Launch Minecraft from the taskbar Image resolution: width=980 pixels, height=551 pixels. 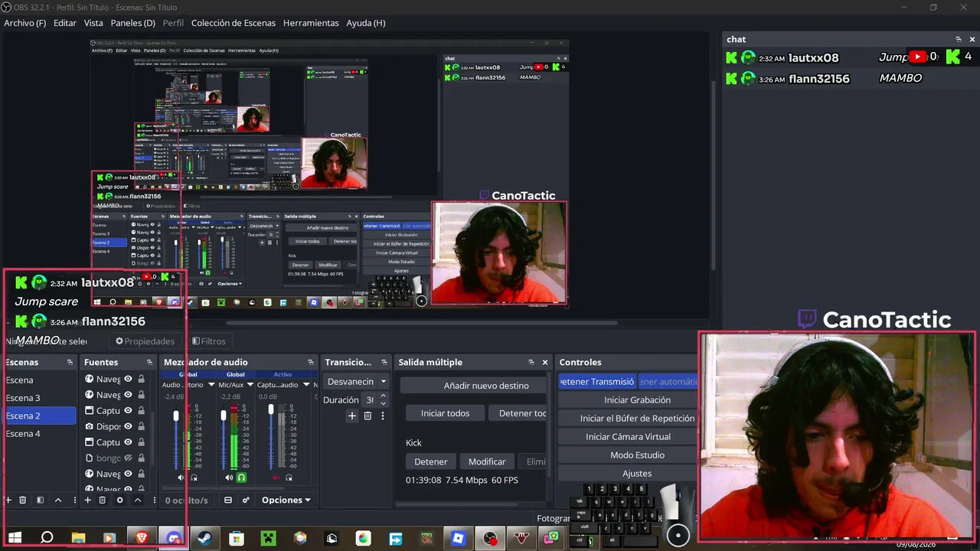pyautogui.click(x=268, y=538)
